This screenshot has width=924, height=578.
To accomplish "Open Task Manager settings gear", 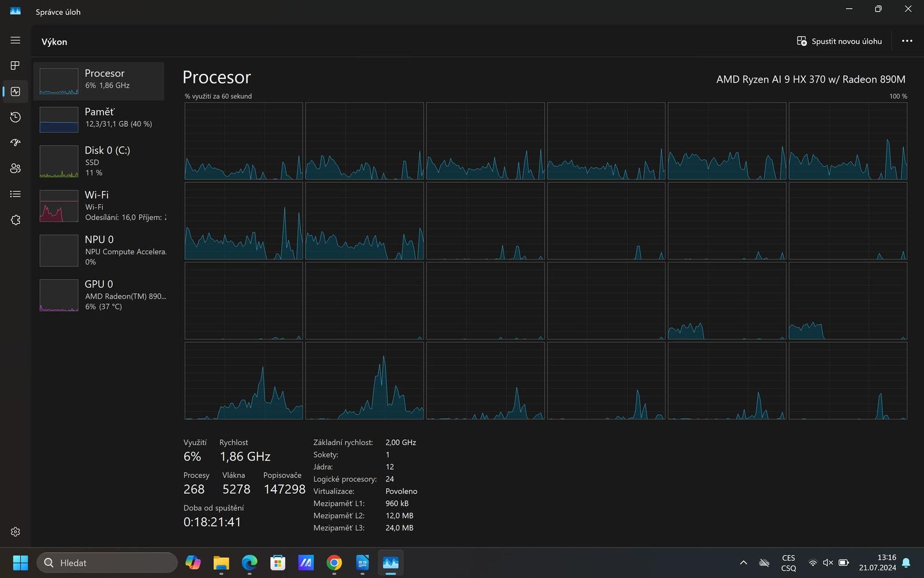I will 16,532.
